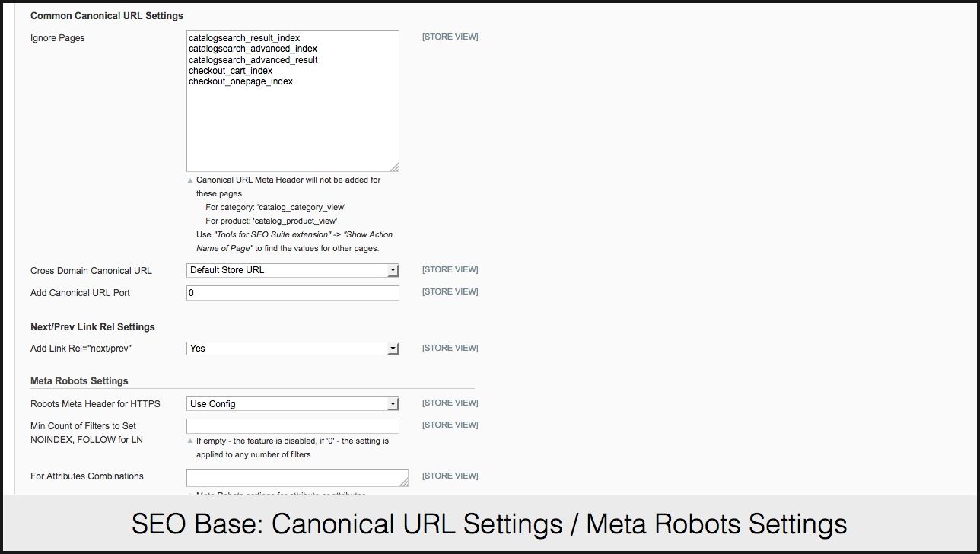Click [STORE VIEW] beside Add Link Rel setting
Image resolution: width=980 pixels, height=554 pixels.
point(450,348)
